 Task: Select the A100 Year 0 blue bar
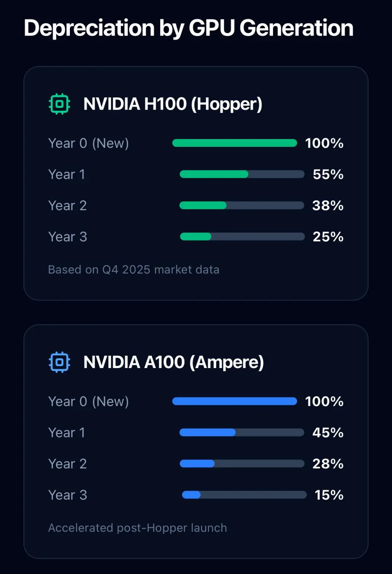tap(235, 402)
